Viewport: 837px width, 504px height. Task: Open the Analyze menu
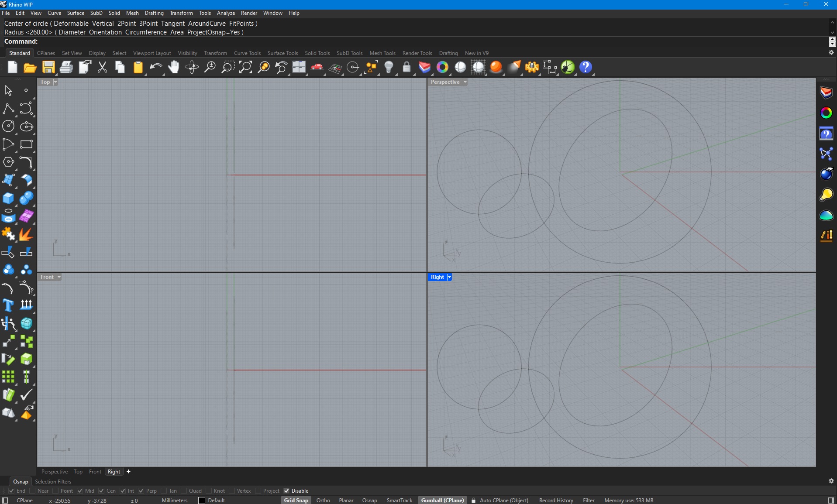click(x=226, y=13)
